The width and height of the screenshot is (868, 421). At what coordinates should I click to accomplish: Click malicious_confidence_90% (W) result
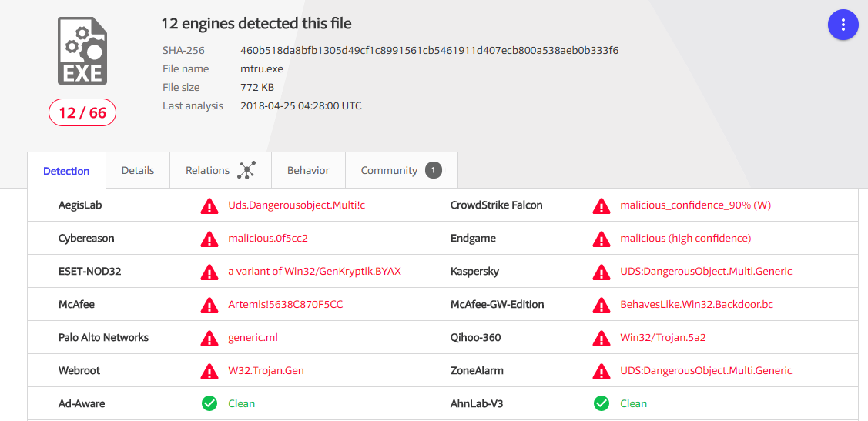tap(695, 205)
